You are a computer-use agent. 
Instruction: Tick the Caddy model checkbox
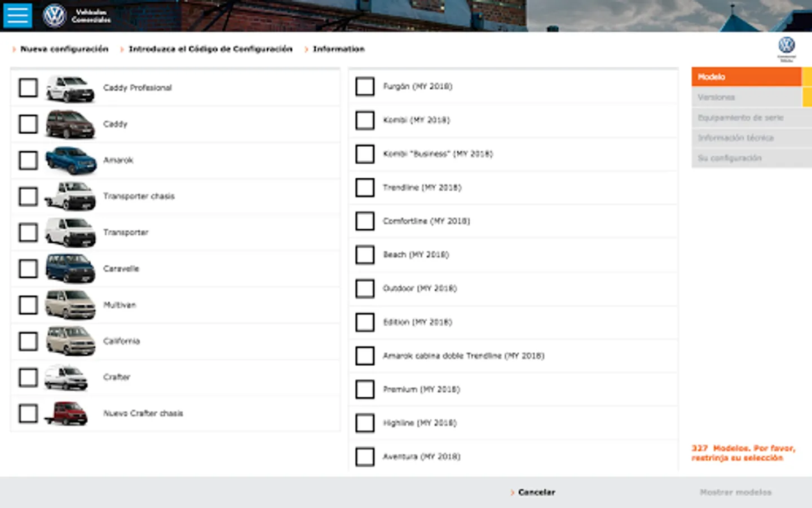pos(28,124)
